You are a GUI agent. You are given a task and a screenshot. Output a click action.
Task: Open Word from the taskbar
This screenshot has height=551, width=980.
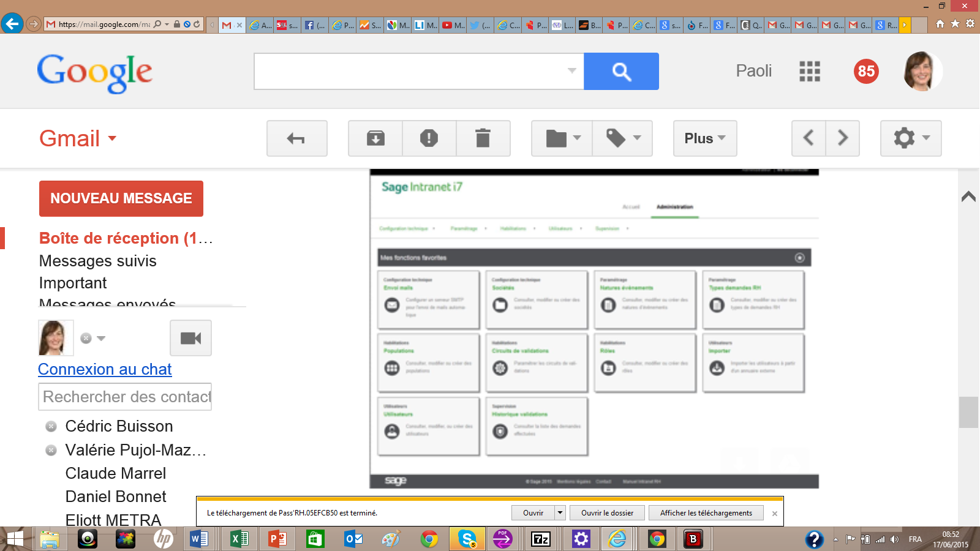[x=200, y=539]
